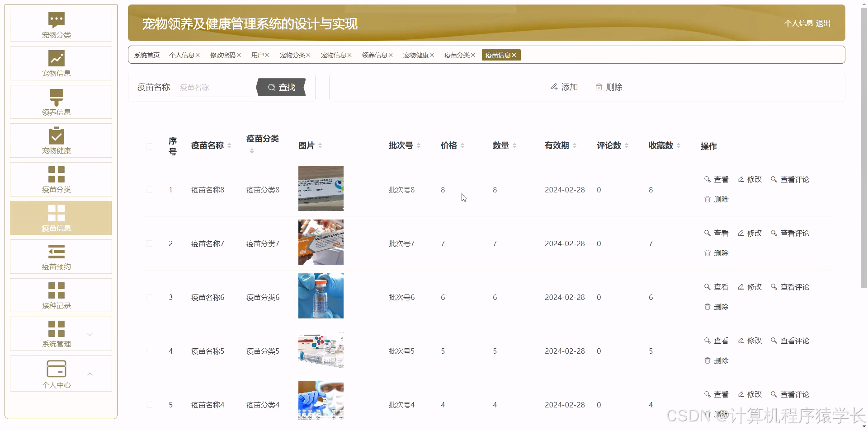
Task: Open vial thumbnail image of 疫苗名称6
Action: pyautogui.click(x=321, y=296)
